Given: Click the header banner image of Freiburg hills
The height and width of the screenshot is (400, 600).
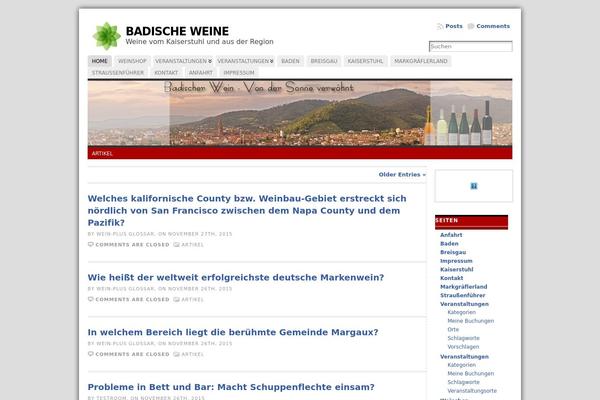Looking at the screenshot, I should coord(300,113).
